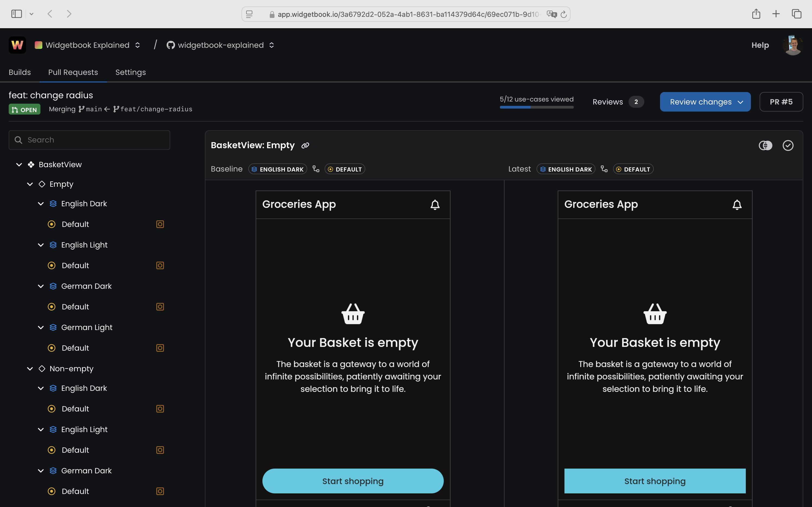This screenshot has height=507, width=812.
Task: Click the PR #5 button
Action: [x=781, y=102]
